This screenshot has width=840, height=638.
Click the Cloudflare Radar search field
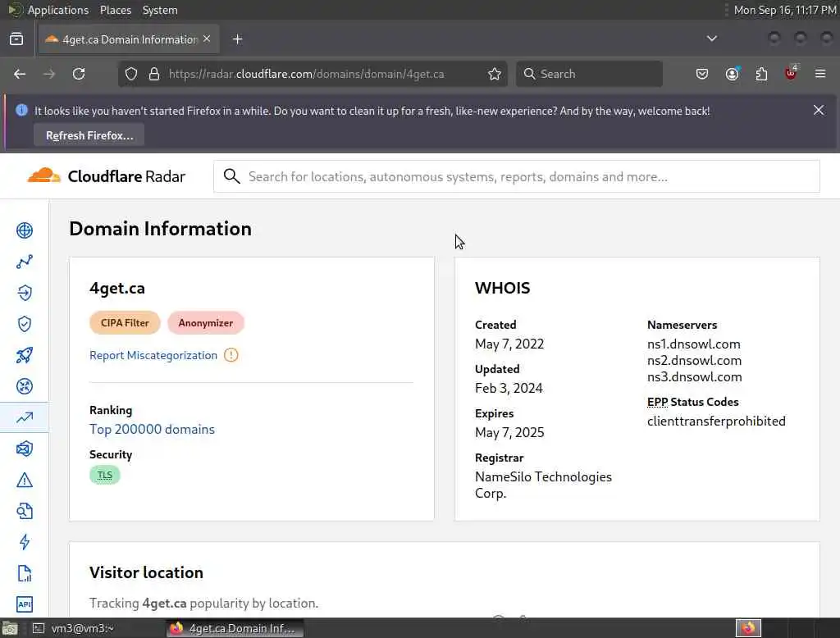point(525,176)
